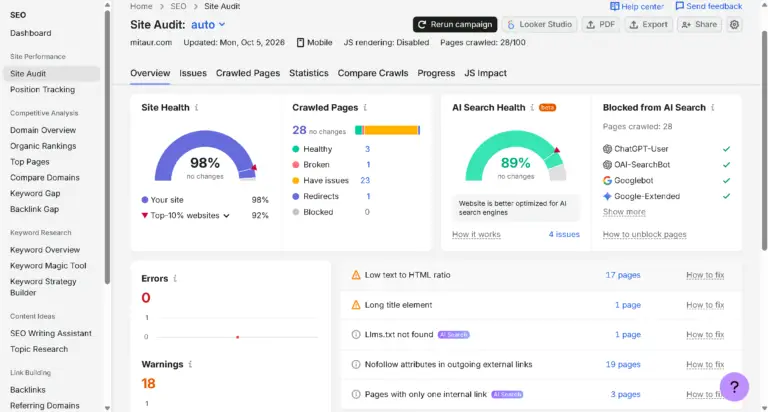Open Backlink Gap in the sidebar
Image resolution: width=768 pixels, height=412 pixels.
34,209
